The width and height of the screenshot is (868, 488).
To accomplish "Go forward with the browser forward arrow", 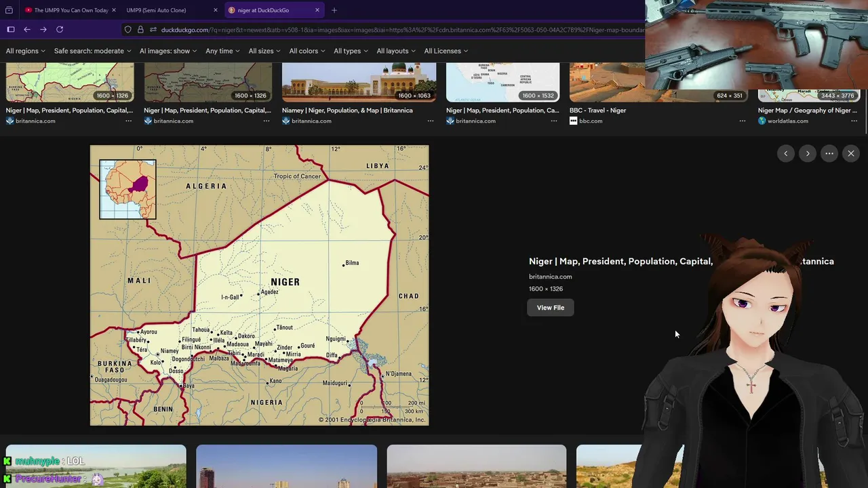I will (x=43, y=30).
